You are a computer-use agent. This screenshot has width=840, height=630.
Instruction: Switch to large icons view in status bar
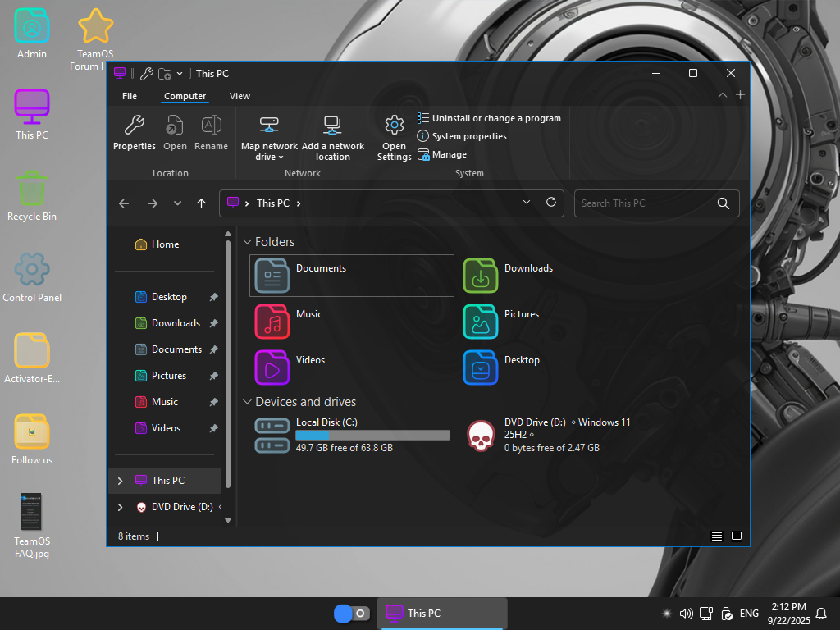[x=737, y=536]
